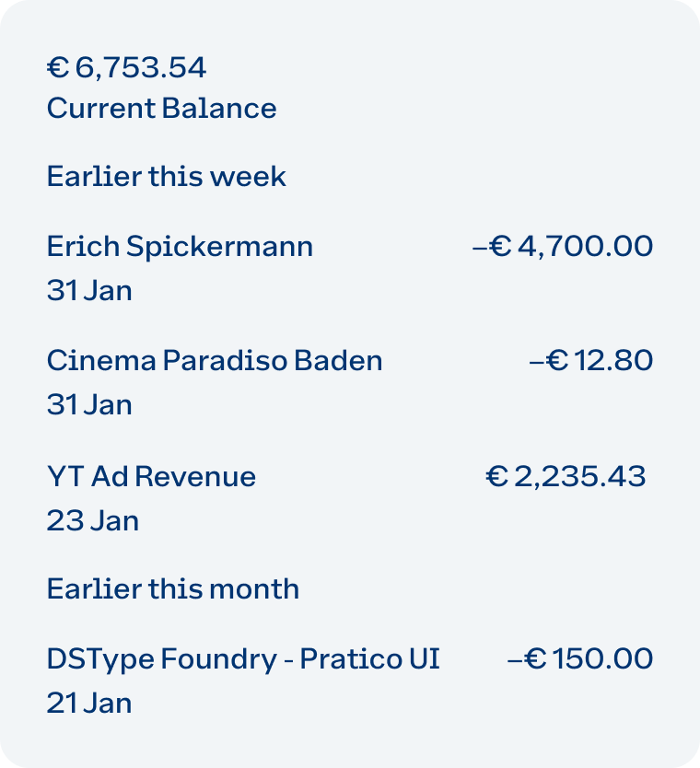Select the Earlier this week section header

coord(166,176)
